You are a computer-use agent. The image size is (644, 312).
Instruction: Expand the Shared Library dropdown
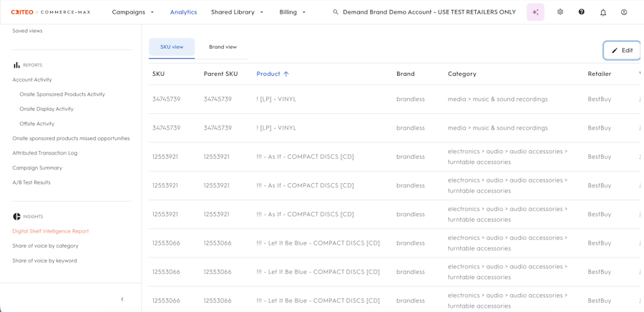tap(238, 12)
